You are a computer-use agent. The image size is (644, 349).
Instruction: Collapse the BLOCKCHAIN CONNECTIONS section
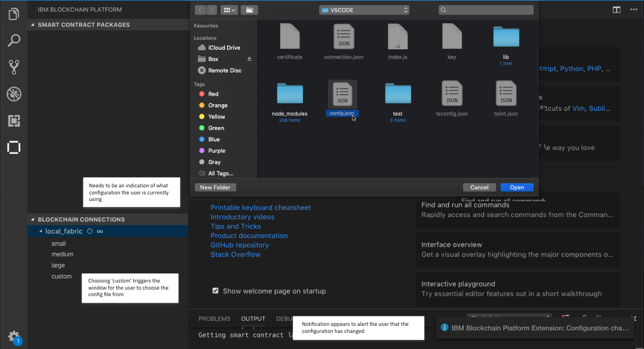(32, 219)
